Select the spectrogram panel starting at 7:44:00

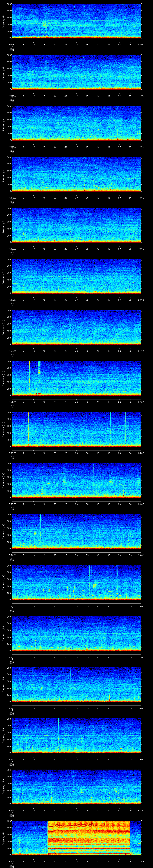click(76, 21)
